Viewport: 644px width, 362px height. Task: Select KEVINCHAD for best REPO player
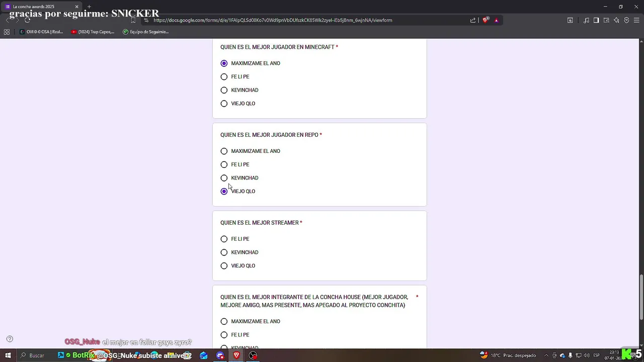[224, 178]
